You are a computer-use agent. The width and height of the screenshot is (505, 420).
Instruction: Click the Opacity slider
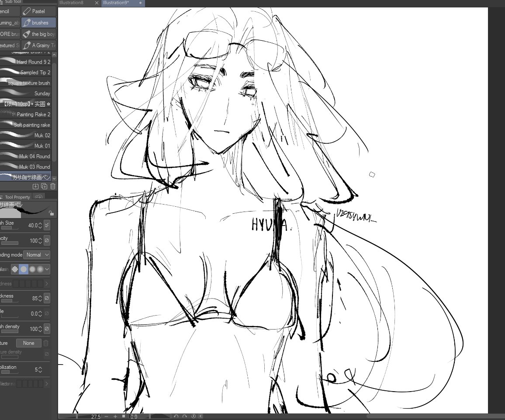click(x=9, y=243)
